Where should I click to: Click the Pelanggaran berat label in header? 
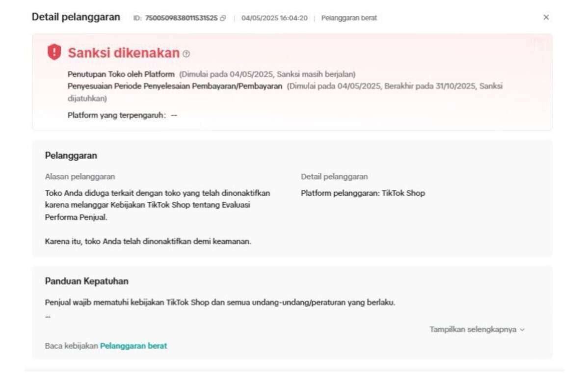tap(349, 18)
